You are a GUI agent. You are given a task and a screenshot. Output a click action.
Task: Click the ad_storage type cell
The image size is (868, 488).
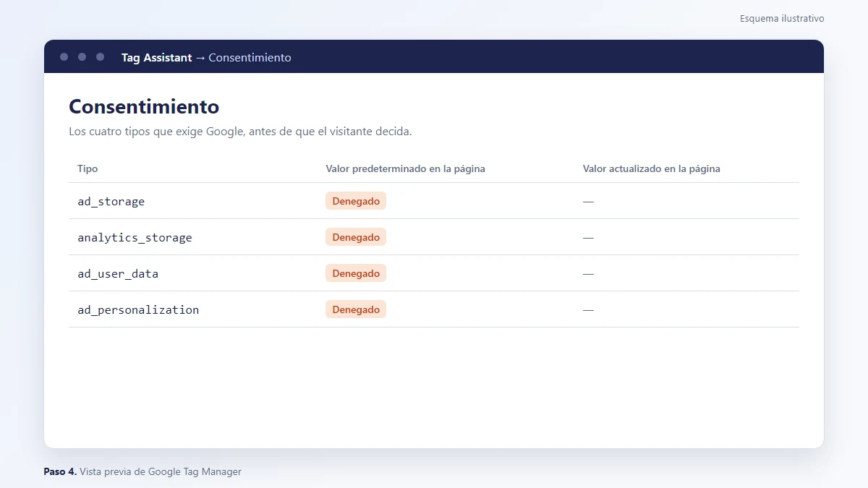click(111, 202)
